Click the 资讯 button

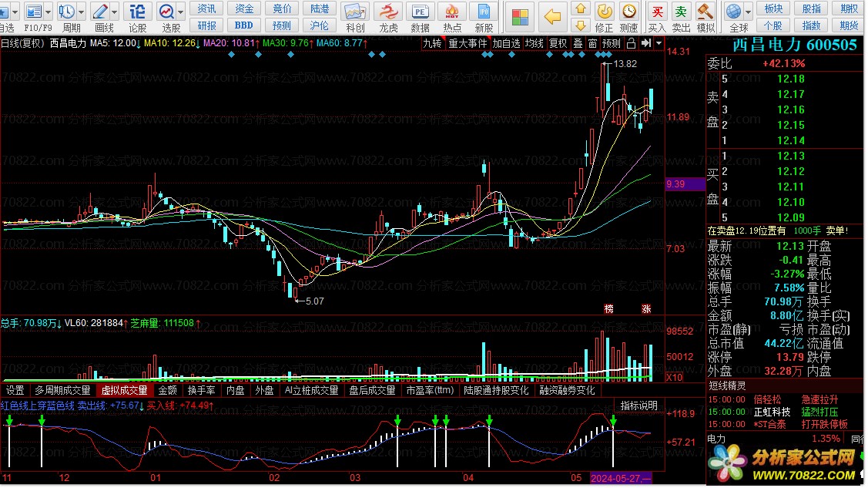click(x=206, y=8)
